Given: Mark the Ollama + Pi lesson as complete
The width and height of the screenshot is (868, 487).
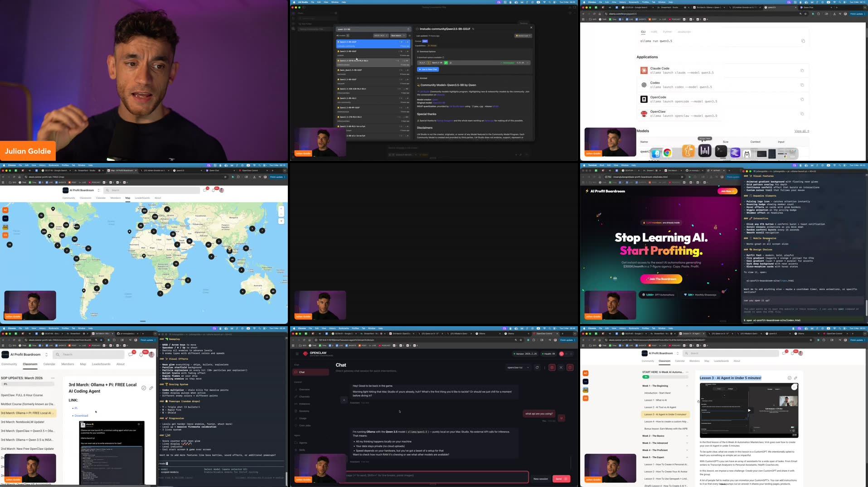Looking at the screenshot, I should [x=144, y=388].
